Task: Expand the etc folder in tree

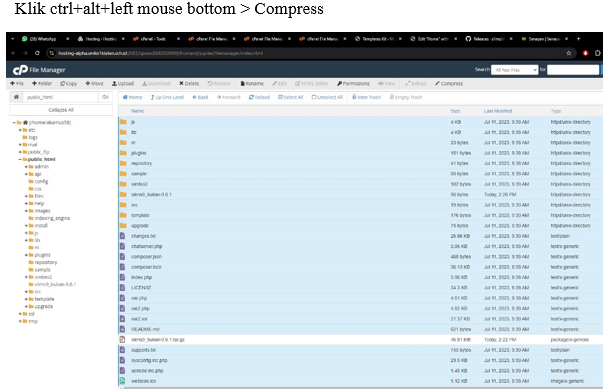Action: pos(20,130)
